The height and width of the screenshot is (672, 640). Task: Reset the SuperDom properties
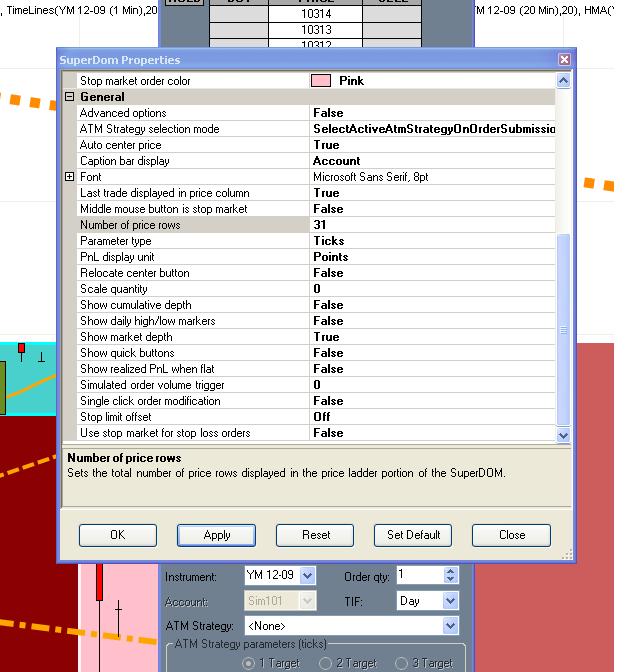(x=315, y=535)
